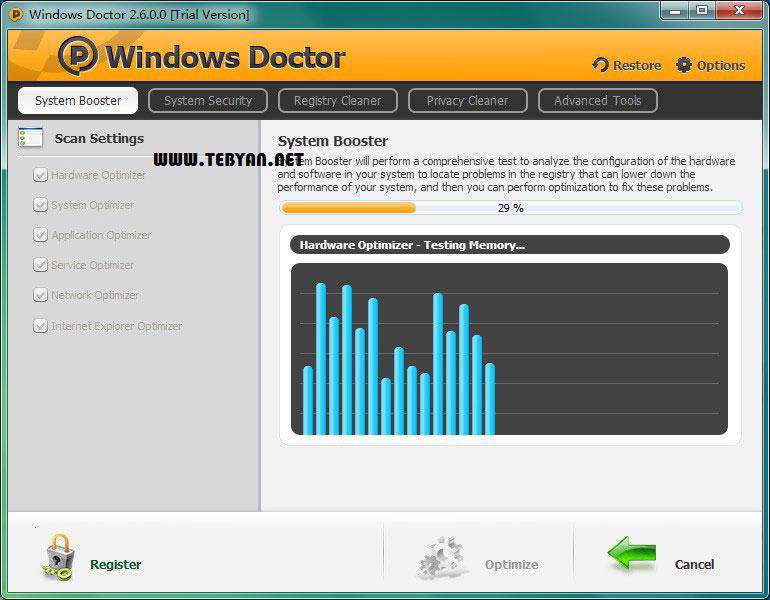
Task: Click the Restore link text
Action: 637,65
